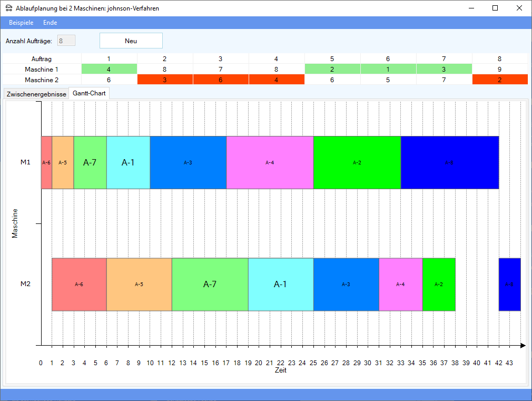Screen dimensions: 532x401
Task: Select red Maschine 2 cell for Auftrag 8
Action: coord(499,80)
